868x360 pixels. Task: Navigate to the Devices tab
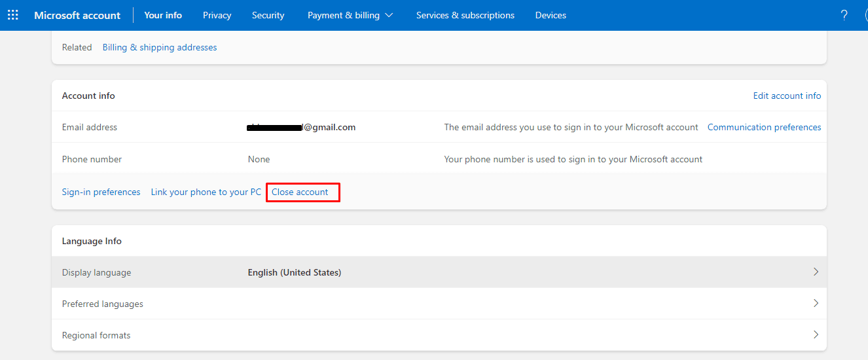pos(551,15)
